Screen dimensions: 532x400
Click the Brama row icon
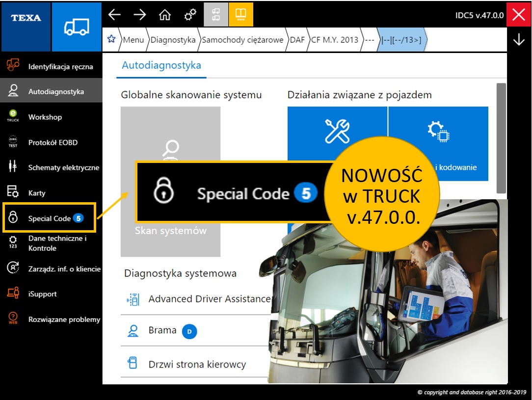pyautogui.click(x=133, y=330)
